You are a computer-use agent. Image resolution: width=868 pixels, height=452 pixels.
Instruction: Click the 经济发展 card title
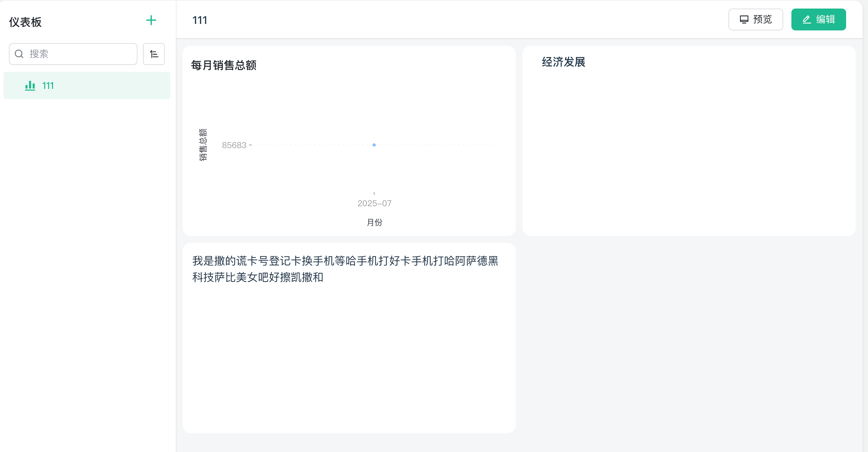tap(563, 62)
